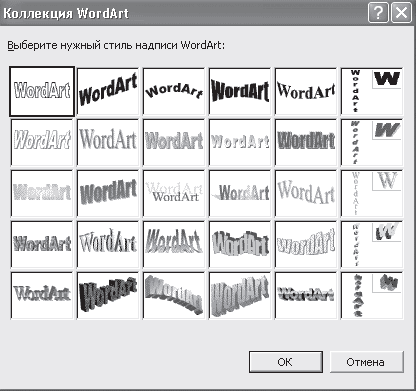Choose the thin gray serif WordArt in second row
416x391 pixels.
point(108,142)
